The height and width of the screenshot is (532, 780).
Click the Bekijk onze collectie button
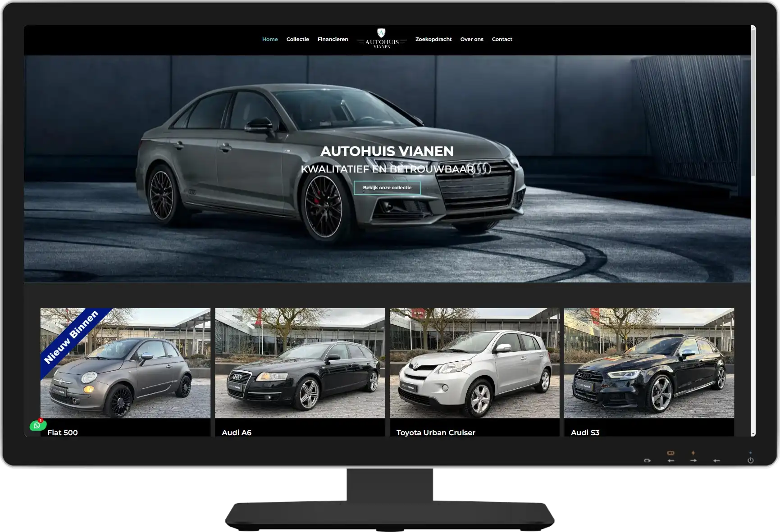pos(387,188)
